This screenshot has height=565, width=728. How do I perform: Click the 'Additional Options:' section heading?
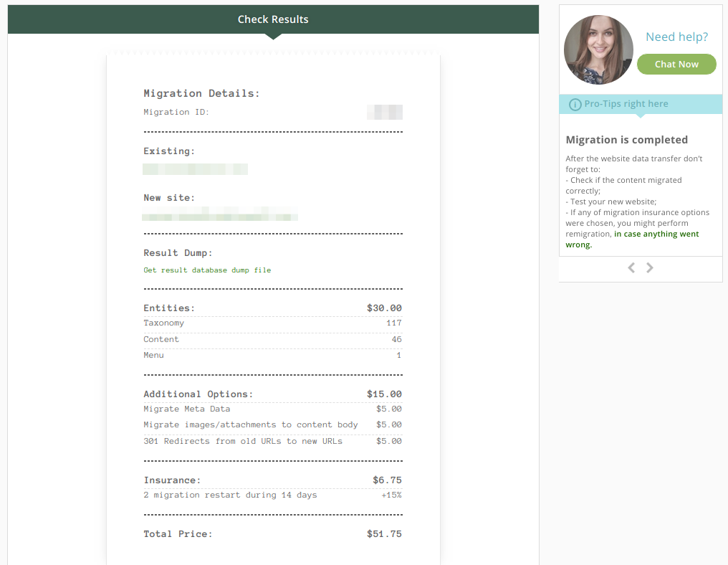tap(198, 394)
